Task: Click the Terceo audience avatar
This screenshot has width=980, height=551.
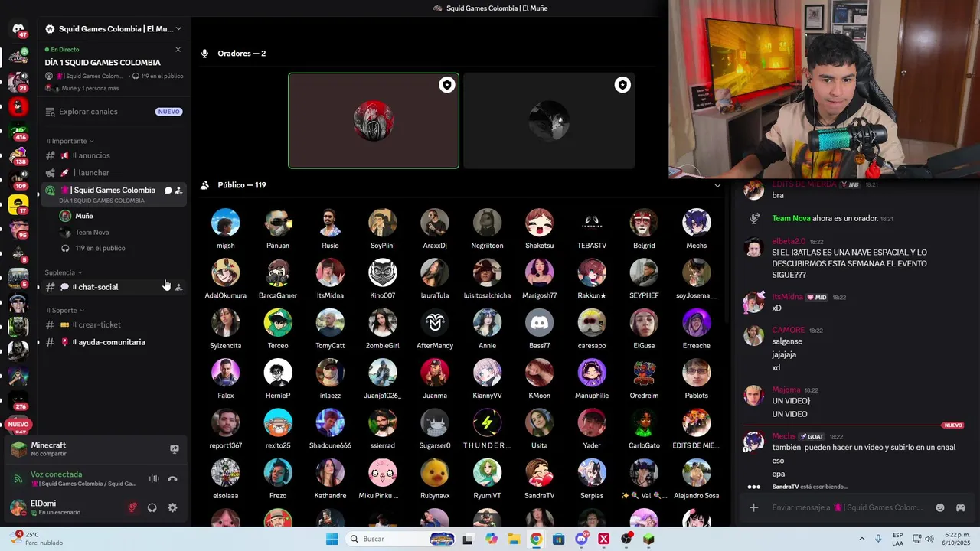Action: coord(278,323)
